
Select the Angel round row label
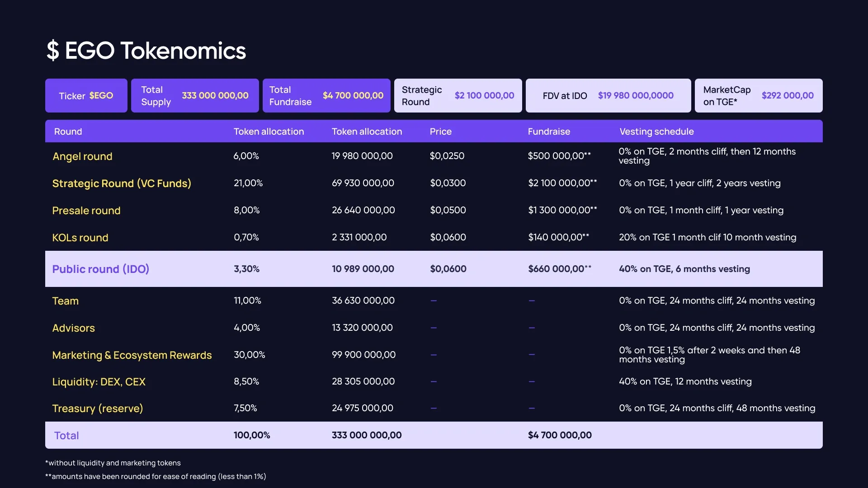coord(82,156)
